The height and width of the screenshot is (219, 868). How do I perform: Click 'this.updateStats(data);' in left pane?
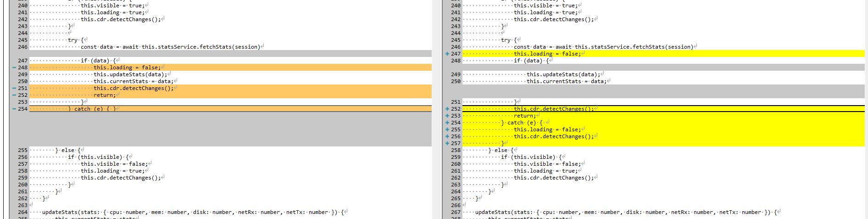click(x=130, y=74)
